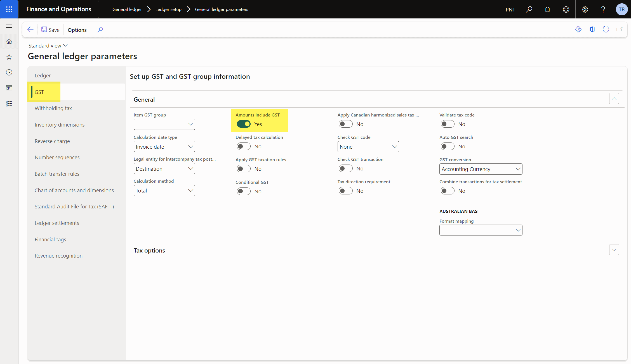Open the TR user account avatar

pyautogui.click(x=622, y=9)
